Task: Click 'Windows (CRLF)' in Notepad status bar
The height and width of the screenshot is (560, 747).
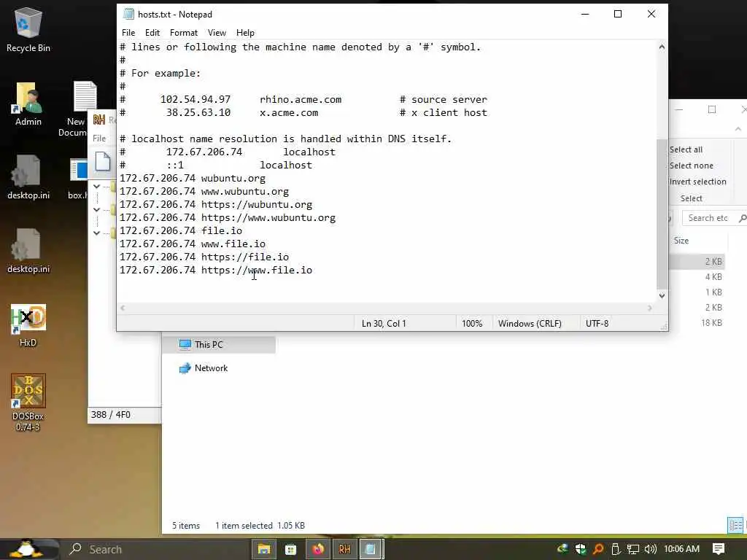Action: 530,323
